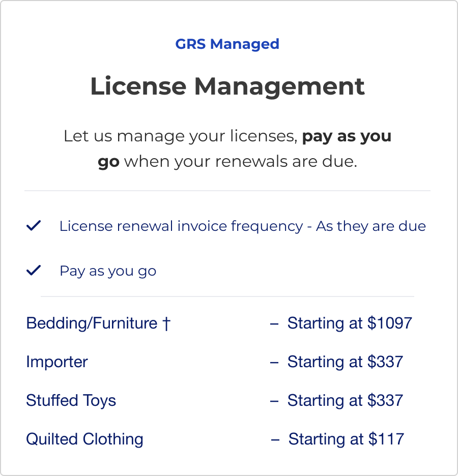Click the Stuffed Toys Starting at $337 price

(345, 401)
